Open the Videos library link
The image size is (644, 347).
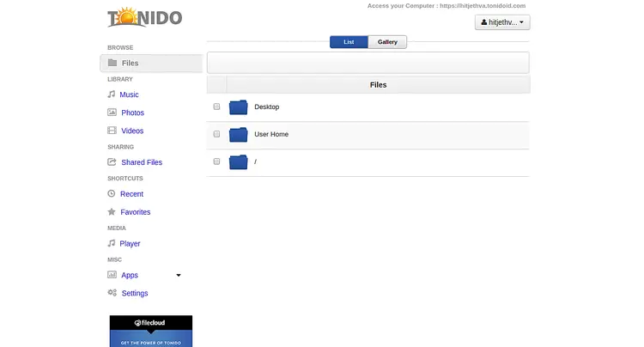132,131
